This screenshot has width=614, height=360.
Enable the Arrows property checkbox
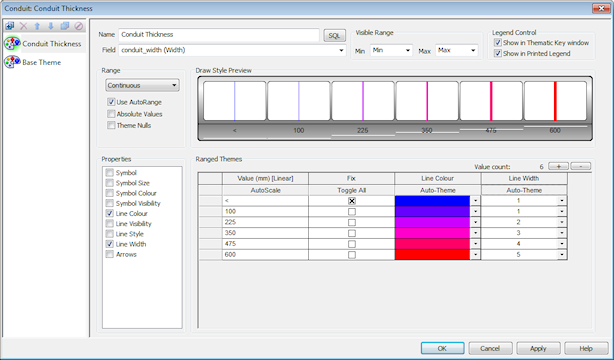click(110, 254)
